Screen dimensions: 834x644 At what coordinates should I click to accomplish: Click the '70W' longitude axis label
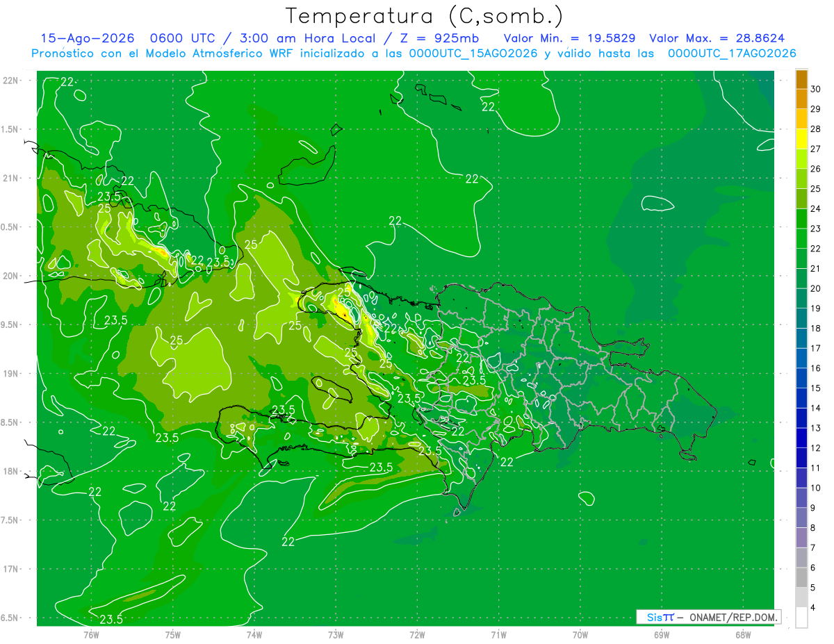point(580,634)
